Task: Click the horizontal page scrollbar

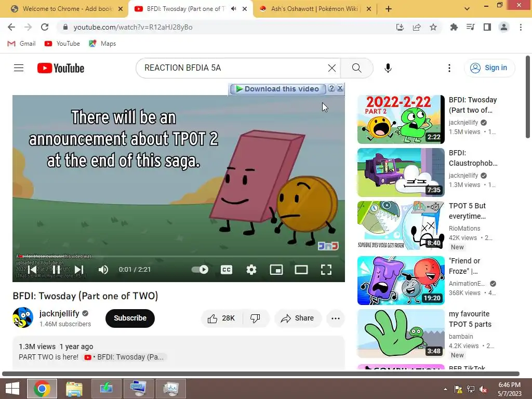Action: pyautogui.click(x=261, y=374)
